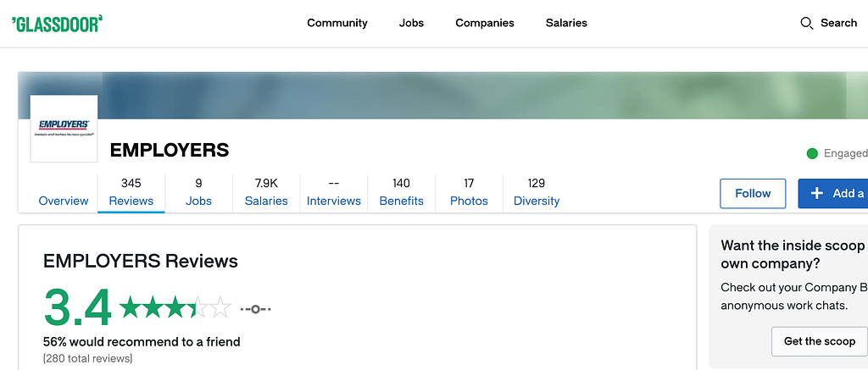Click the blue Add a review button

click(x=833, y=194)
